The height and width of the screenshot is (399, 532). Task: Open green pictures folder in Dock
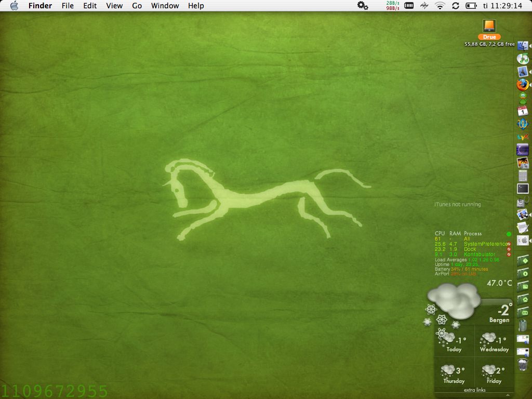[x=523, y=286]
